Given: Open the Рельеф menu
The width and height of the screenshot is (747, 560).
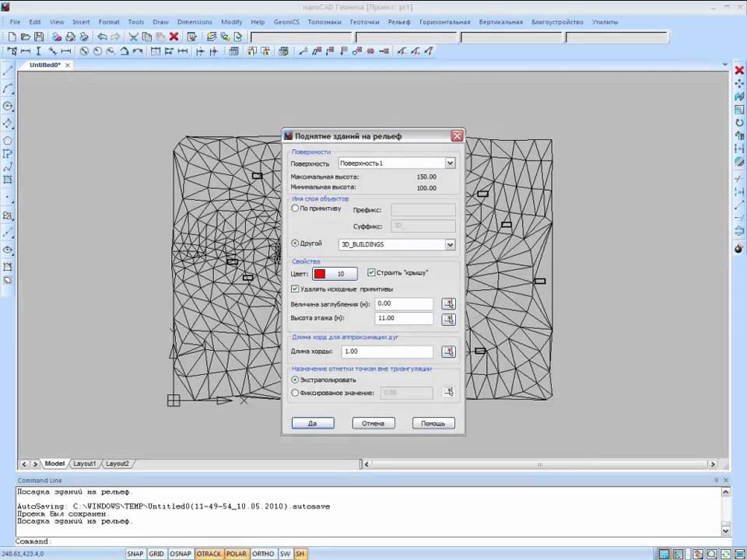Looking at the screenshot, I should pyautogui.click(x=398, y=22).
